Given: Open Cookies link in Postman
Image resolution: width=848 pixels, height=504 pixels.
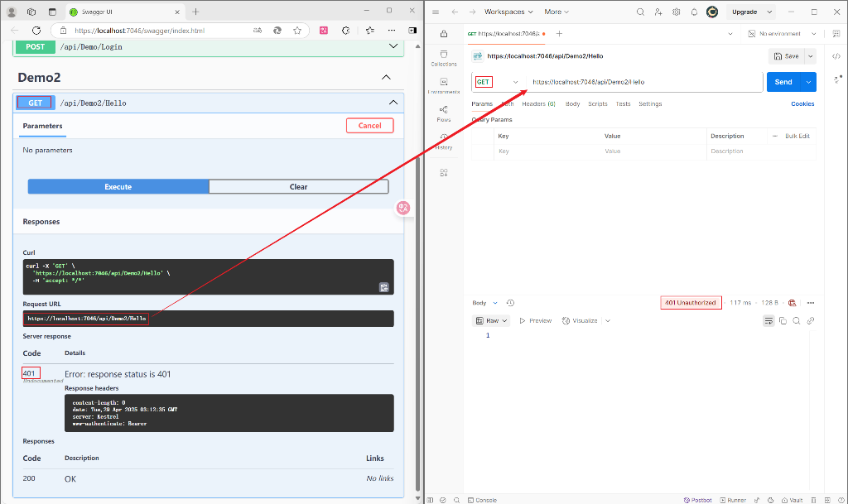Looking at the screenshot, I should click(802, 103).
